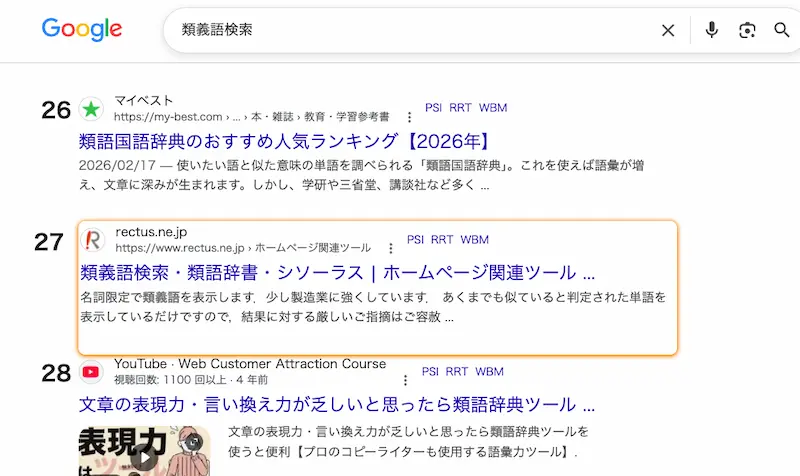
Task: Click the rectus.ne.jp site name
Action: coord(151,232)
